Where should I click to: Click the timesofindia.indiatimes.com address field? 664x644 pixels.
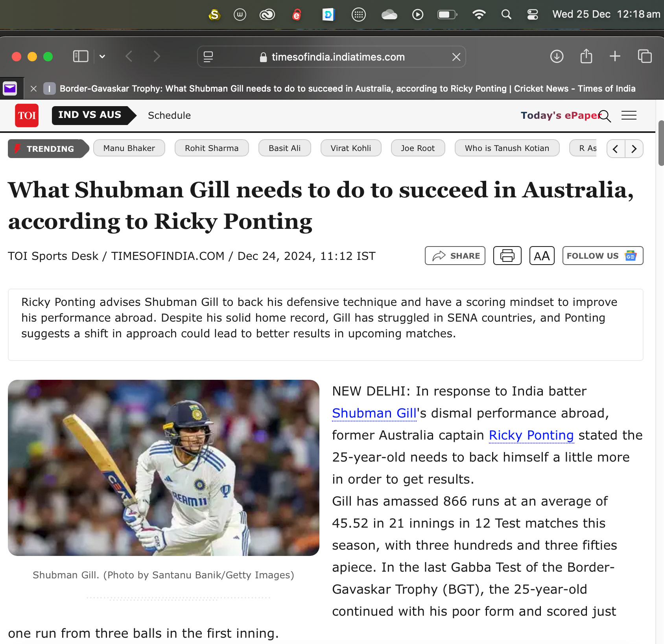[332, 57]
